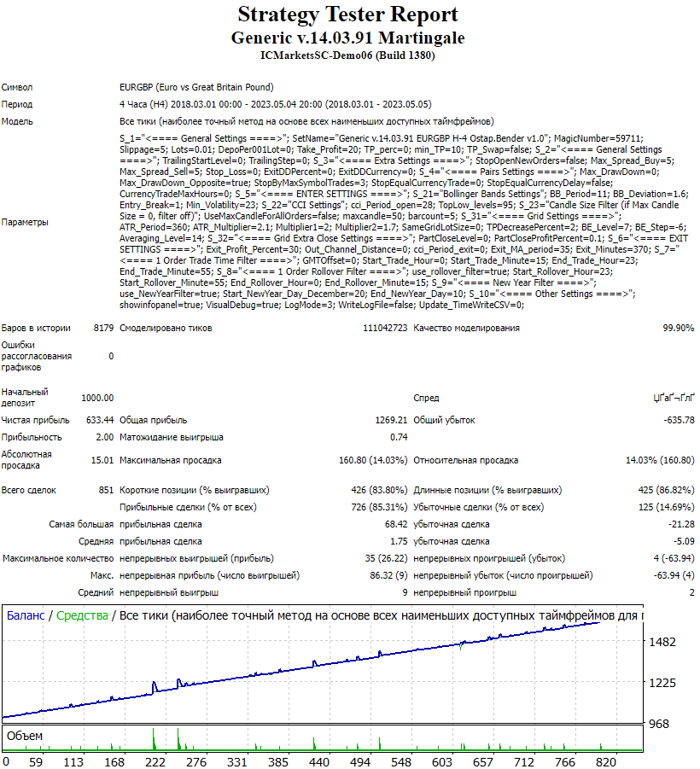This screenshot has height=769, width=700.
Task: Click the 820 x-axis tick label
Action: (606, 763)
